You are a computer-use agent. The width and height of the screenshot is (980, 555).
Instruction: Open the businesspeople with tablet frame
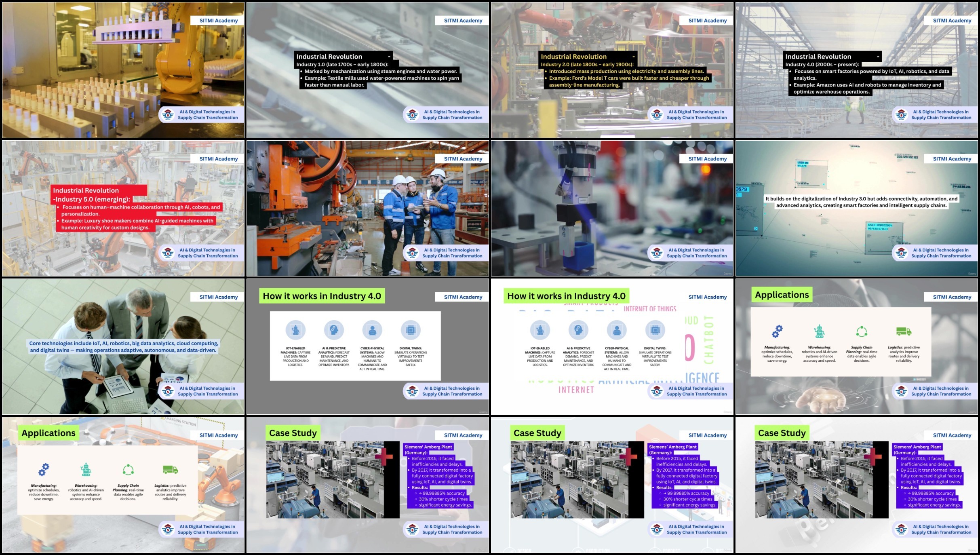123,347
